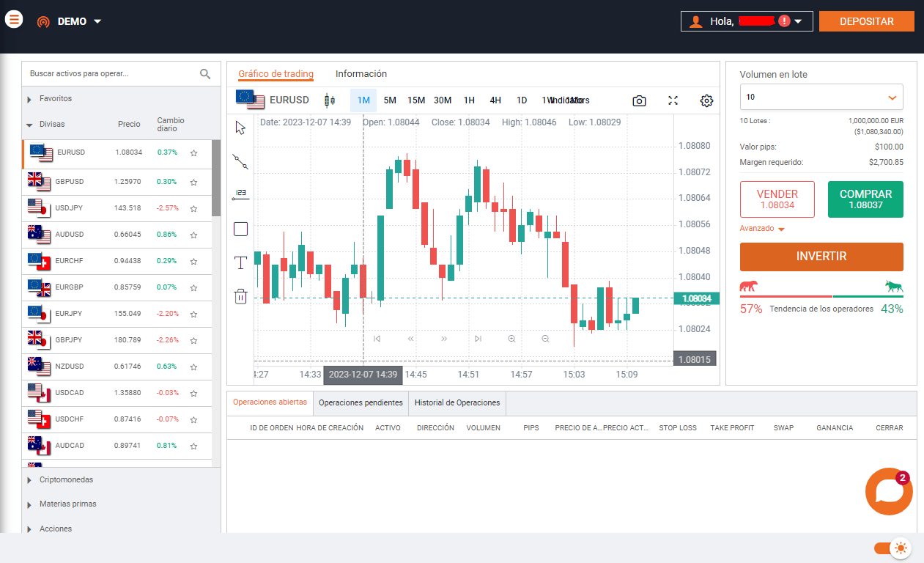Click the DEPOSITAR button
This screenshot has height=563, width=924.
click(x=867, y=21)
